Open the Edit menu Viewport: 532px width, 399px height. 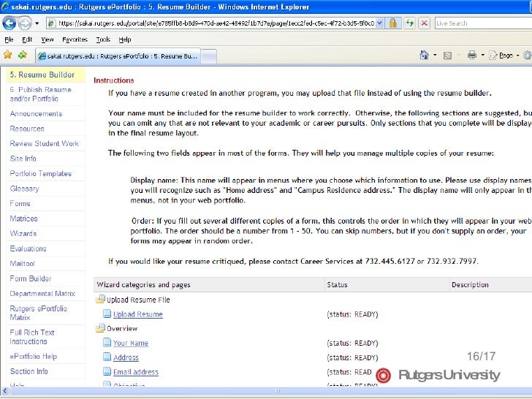point(27,39)
